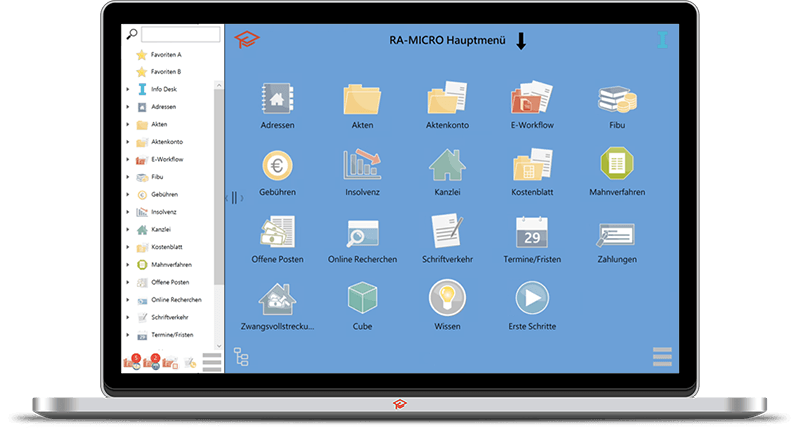This screenshot has height=436, width=800.
Task: Open the Zwangsvollstreckung house icon
Action: tap(277, 299)
